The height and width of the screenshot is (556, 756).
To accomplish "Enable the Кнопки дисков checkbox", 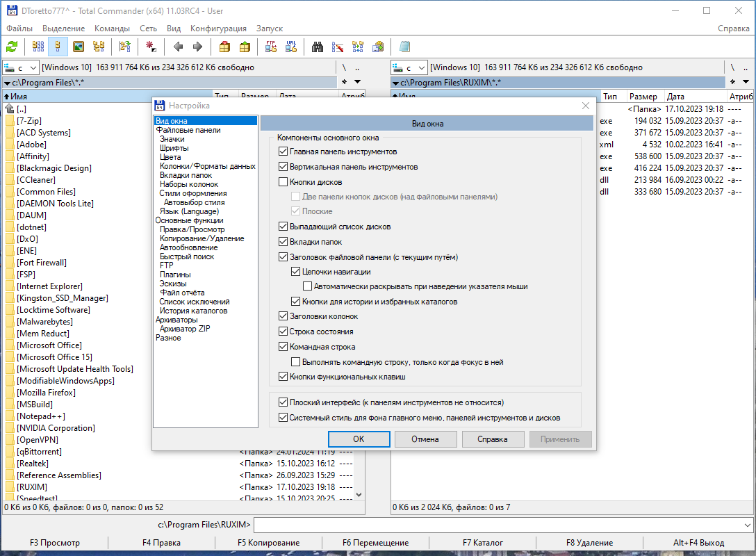I will click(283, 182).
